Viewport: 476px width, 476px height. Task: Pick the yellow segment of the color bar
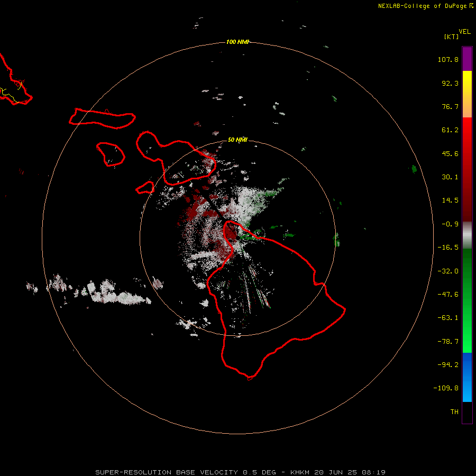(467, 83)
